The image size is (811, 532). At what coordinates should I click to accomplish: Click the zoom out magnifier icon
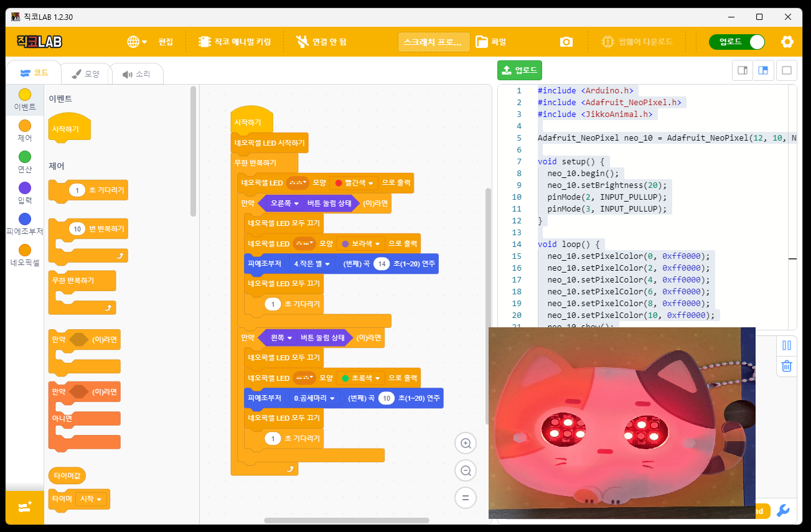pyautogui.click(x=465, y=471)
